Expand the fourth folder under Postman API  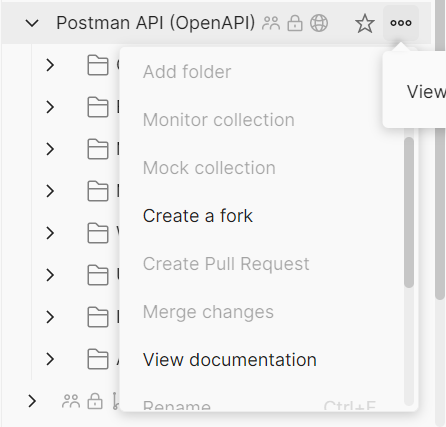[x=50, y=191]
